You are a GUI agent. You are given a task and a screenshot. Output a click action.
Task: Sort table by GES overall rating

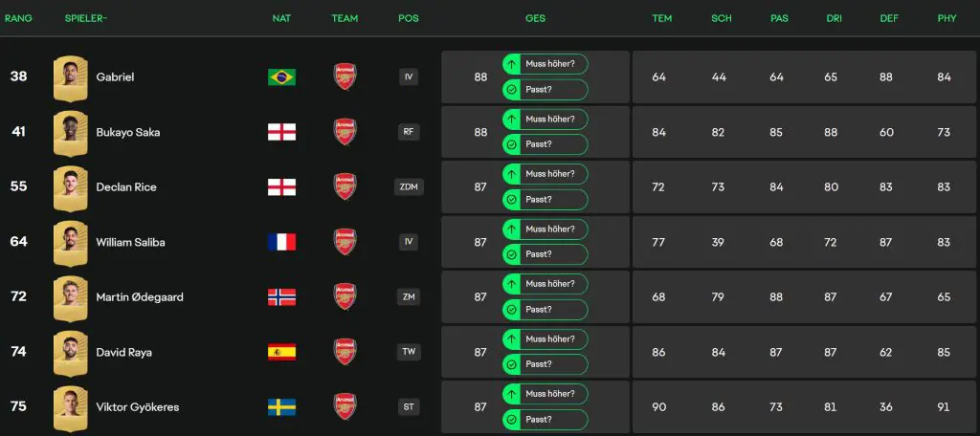(535, 18)
